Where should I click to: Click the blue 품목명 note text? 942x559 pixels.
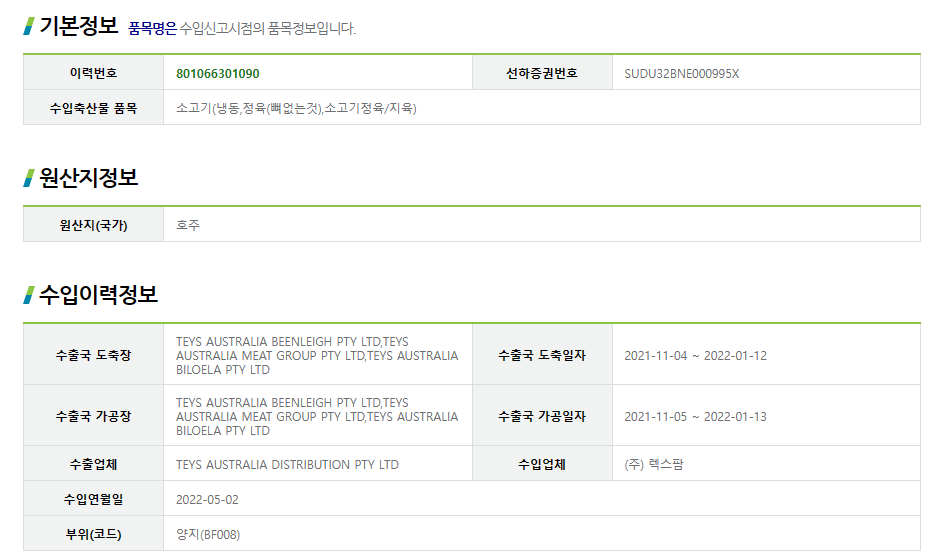[x=152, y=29]
